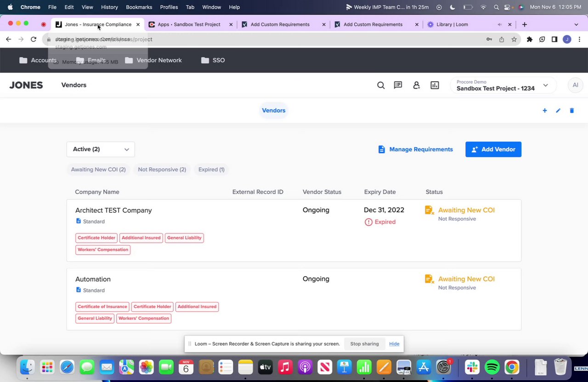The width and height of the screenshot is (588, 382).
Task: Click the Vendor Status column header
Action: pyautogui.click(x=322, y=192)
